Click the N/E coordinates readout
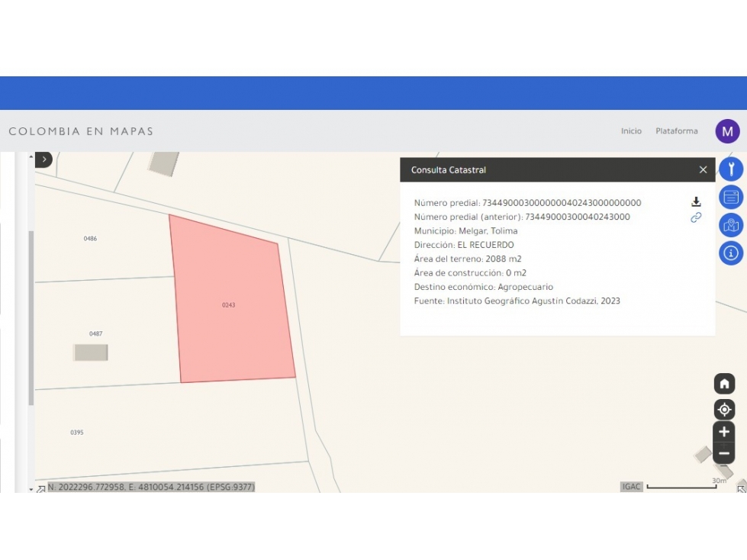 point(152,488)
